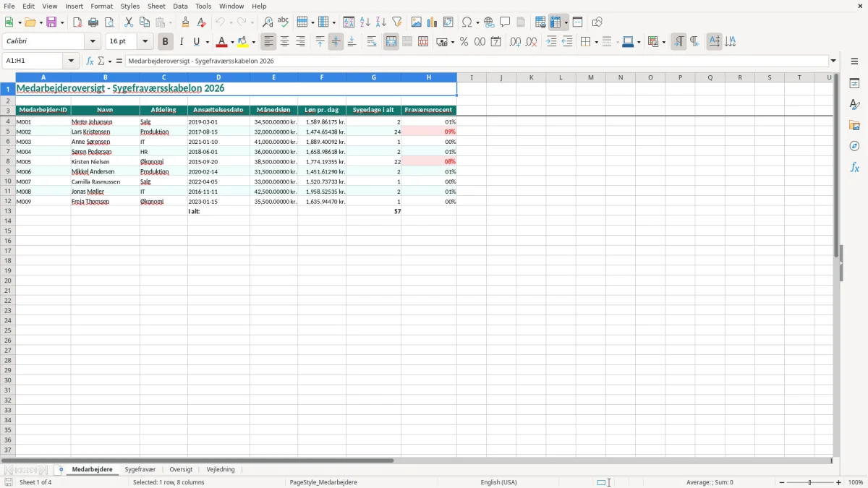Viewport: 868px width, 488px height.
Task: Toggle Print Preview
Action: click(x=109, y=22)
